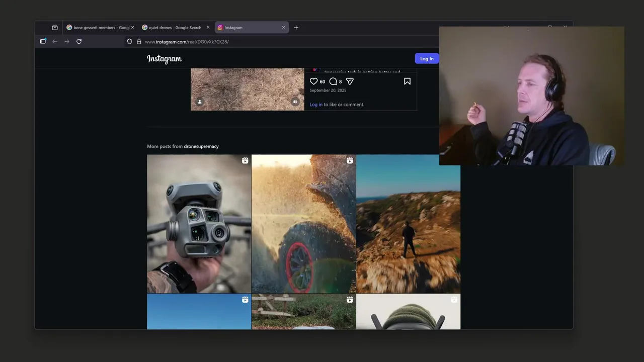
Task: Click the "September 20, 2025" post date
Action: [328, 90]
